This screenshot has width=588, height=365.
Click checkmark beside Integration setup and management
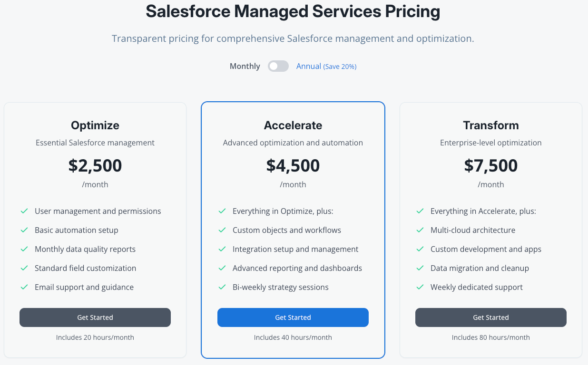coord(222,249)
